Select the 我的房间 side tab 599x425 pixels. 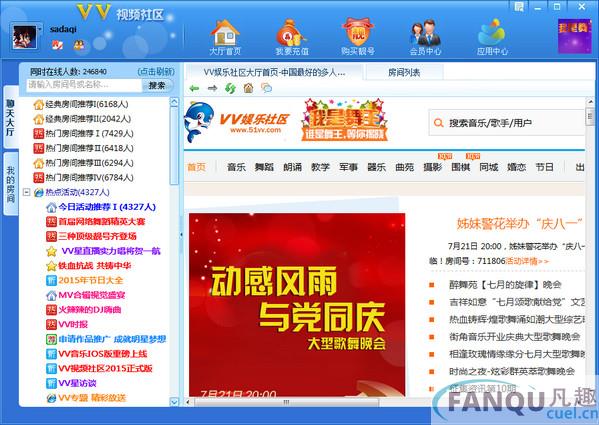point(11,184)
